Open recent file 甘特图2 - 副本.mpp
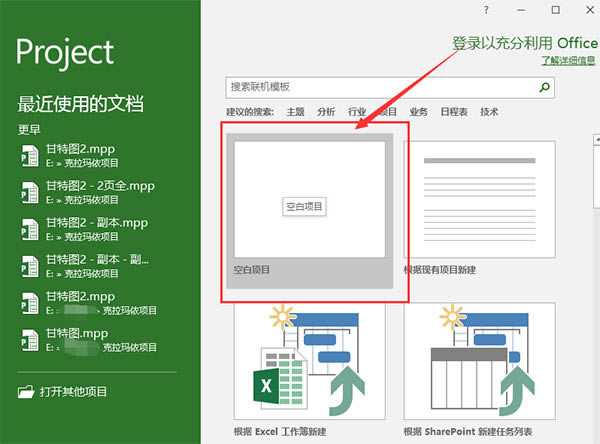The image size is (600, 444). 84,229
